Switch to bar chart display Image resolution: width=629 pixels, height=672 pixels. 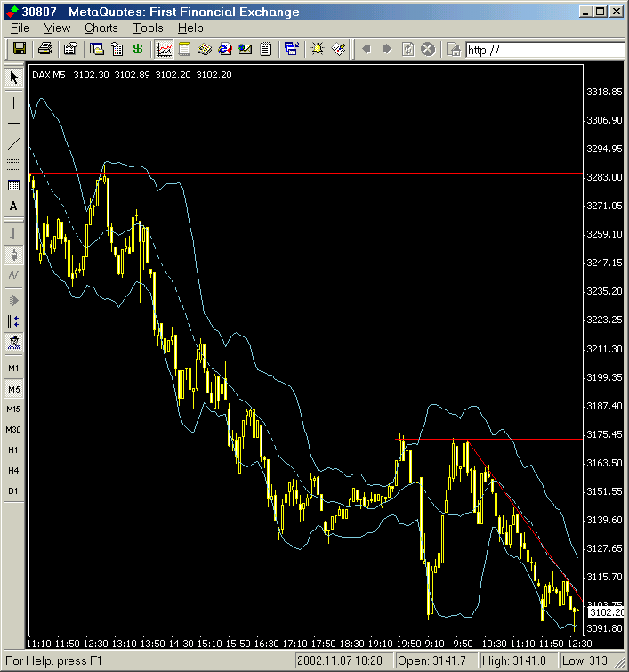[13, 233]
